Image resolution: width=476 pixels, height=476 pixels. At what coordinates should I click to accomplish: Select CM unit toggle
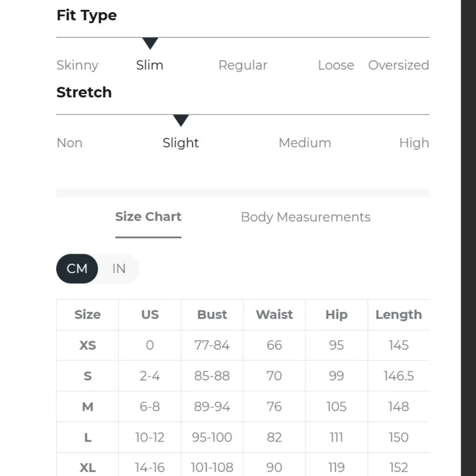(77, 268)
